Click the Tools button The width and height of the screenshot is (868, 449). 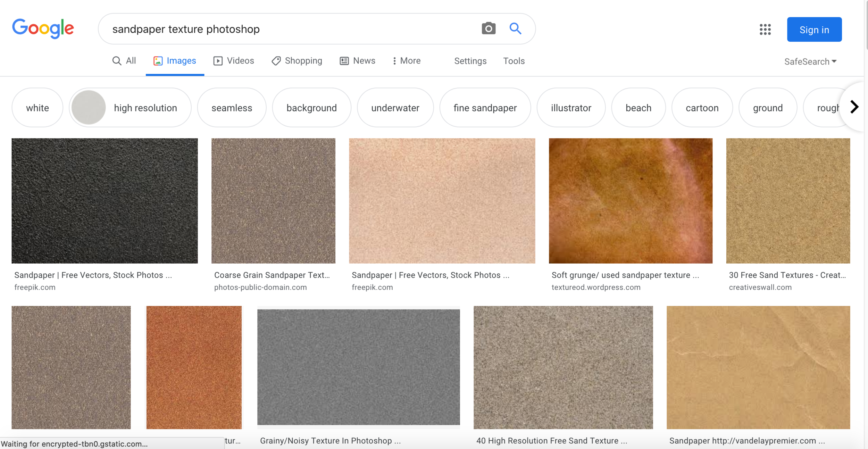click(x=514, y=61)
